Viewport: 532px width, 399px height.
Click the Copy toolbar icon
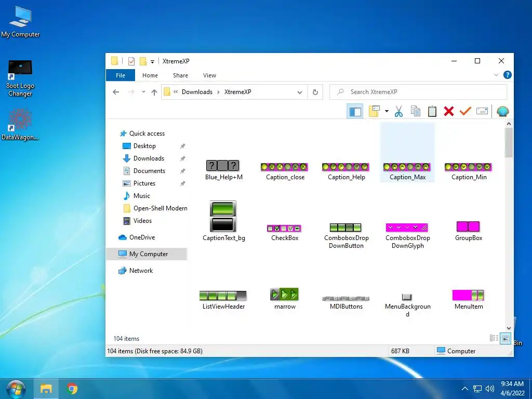click(415, 111)
